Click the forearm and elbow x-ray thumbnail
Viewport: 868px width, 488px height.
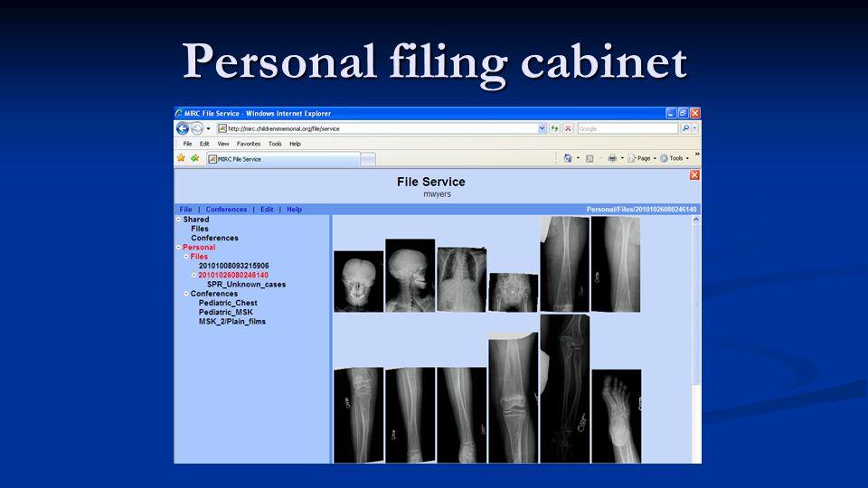click(564, 389)
